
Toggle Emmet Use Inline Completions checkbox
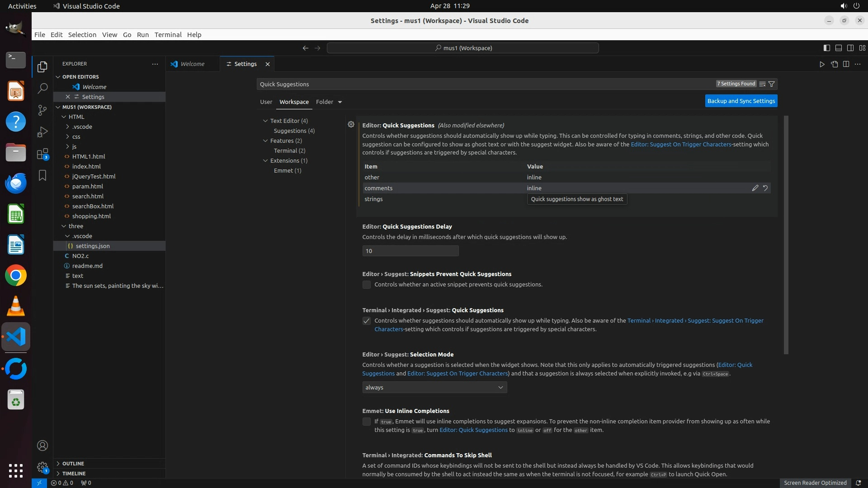(x=367, y=422)
